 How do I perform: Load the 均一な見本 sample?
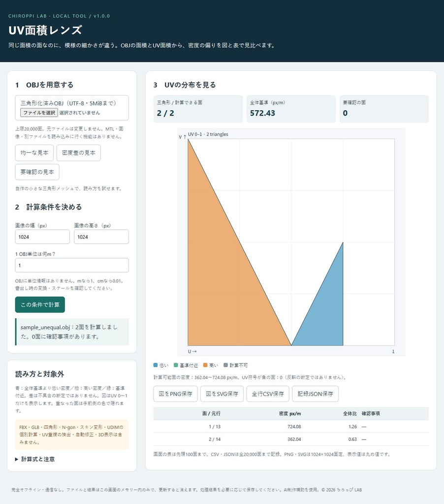(34, 153)
